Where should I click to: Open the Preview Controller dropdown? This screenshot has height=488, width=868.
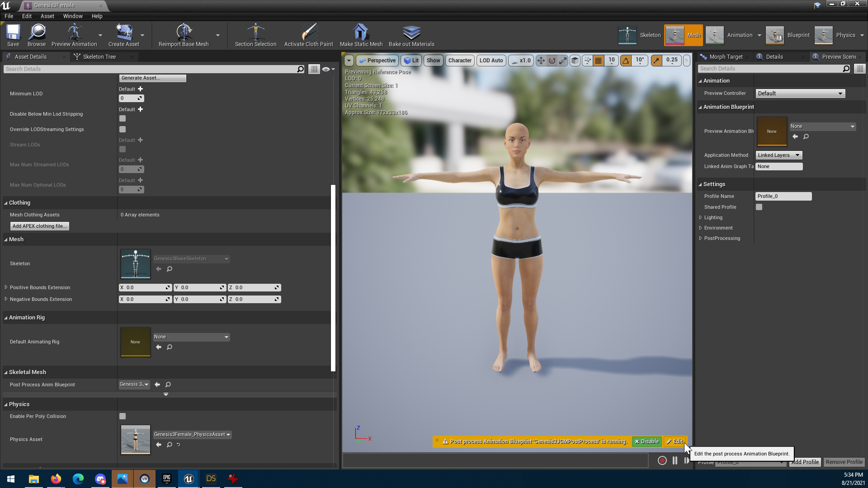coord(800,94)
